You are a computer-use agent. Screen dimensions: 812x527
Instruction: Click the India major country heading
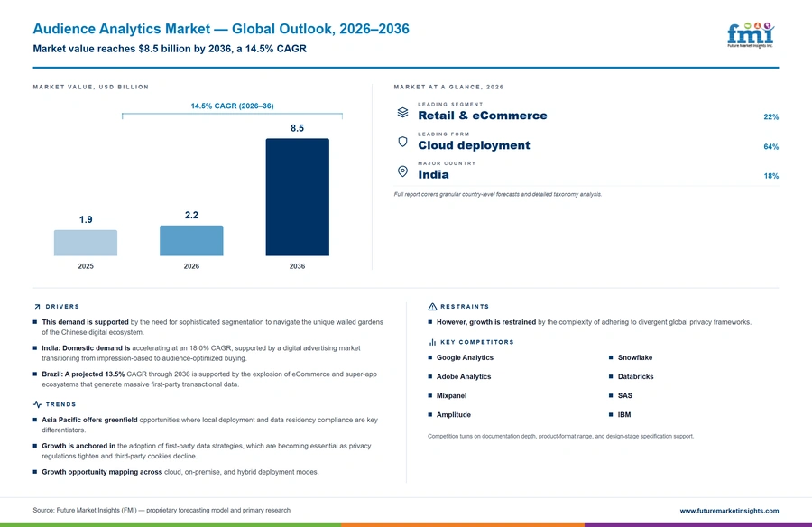click(433, 175)
